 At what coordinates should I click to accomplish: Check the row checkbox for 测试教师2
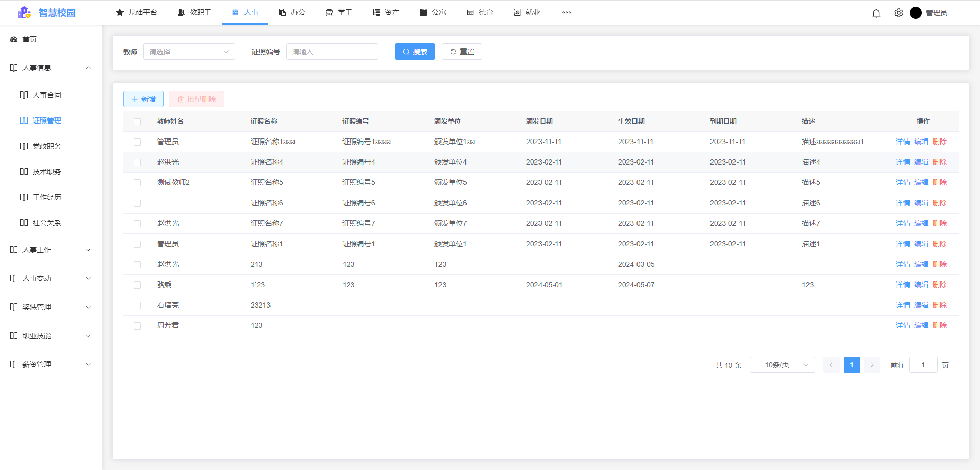(137, 183)
